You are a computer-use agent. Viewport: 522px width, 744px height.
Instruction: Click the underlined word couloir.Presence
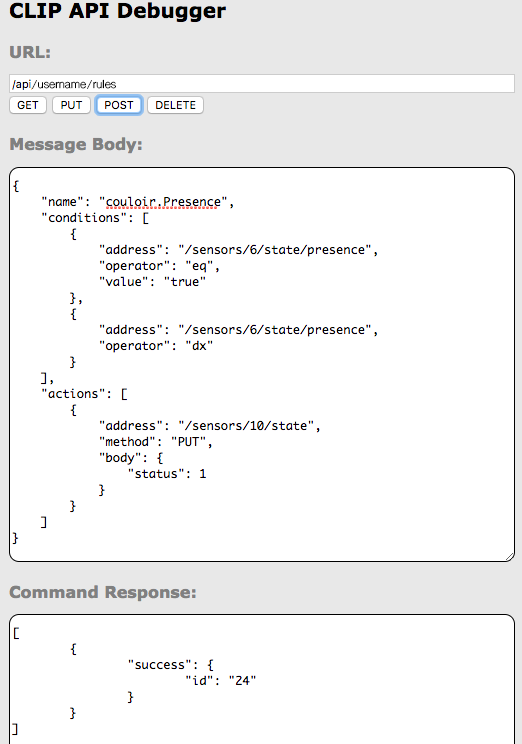point(163,202)
